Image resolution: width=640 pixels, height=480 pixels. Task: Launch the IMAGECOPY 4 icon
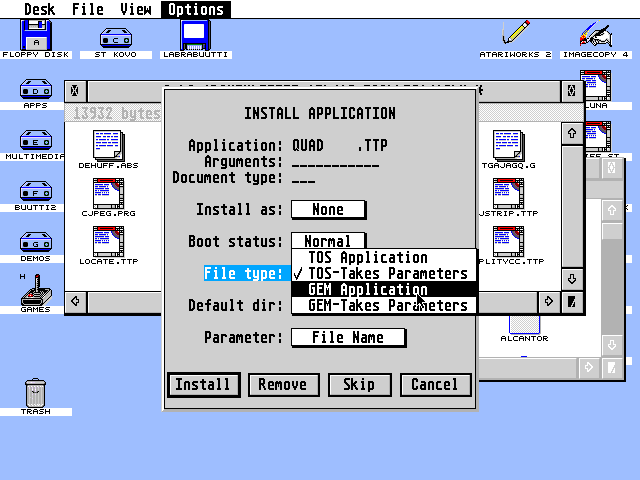coord(596,33)
